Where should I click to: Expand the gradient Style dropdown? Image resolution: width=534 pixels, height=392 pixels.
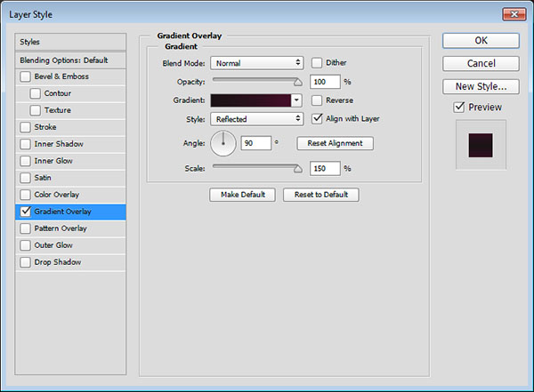click(256, 118)
